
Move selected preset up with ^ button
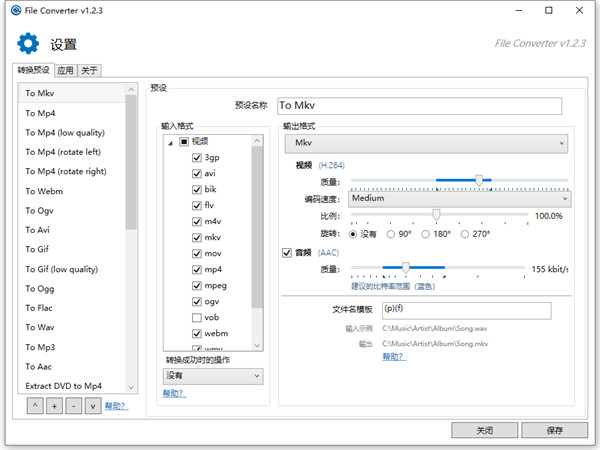point(35,406)
